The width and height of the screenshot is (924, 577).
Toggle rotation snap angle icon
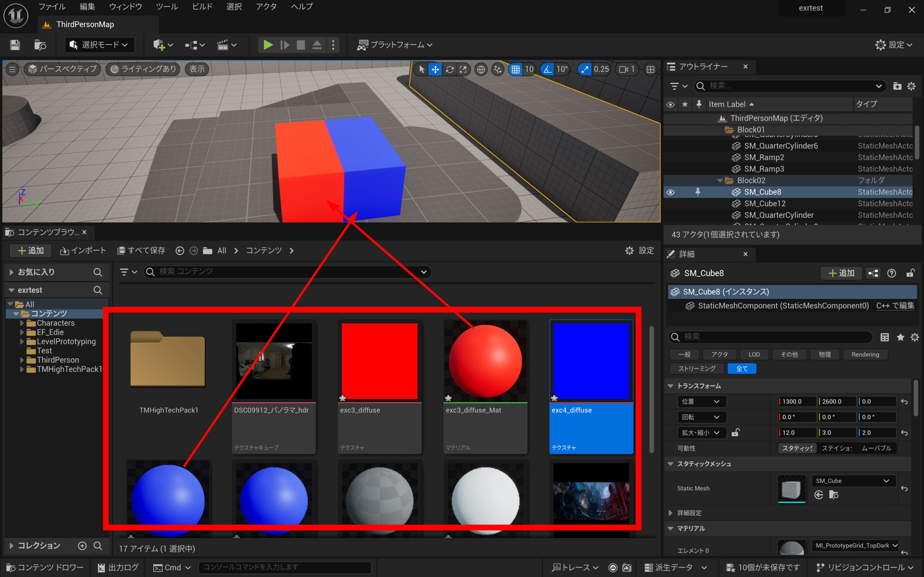pyautogui.click(x=548, y=69)
